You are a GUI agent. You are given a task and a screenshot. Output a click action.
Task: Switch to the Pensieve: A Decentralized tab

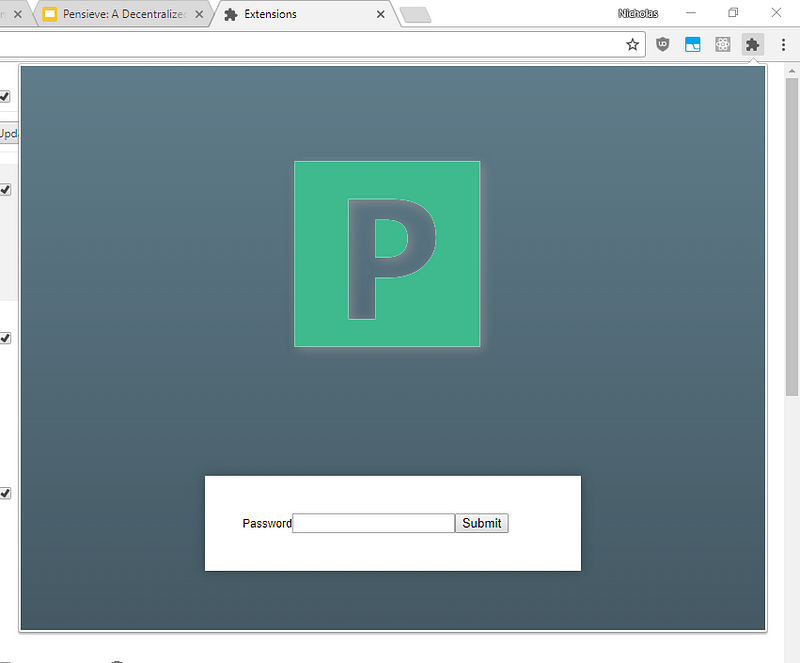122,14
